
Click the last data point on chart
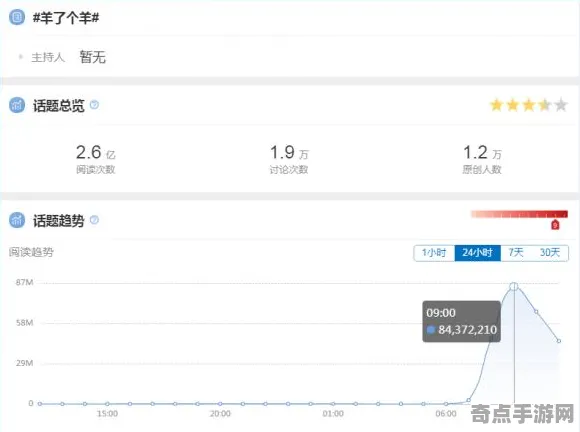[559, 341]
